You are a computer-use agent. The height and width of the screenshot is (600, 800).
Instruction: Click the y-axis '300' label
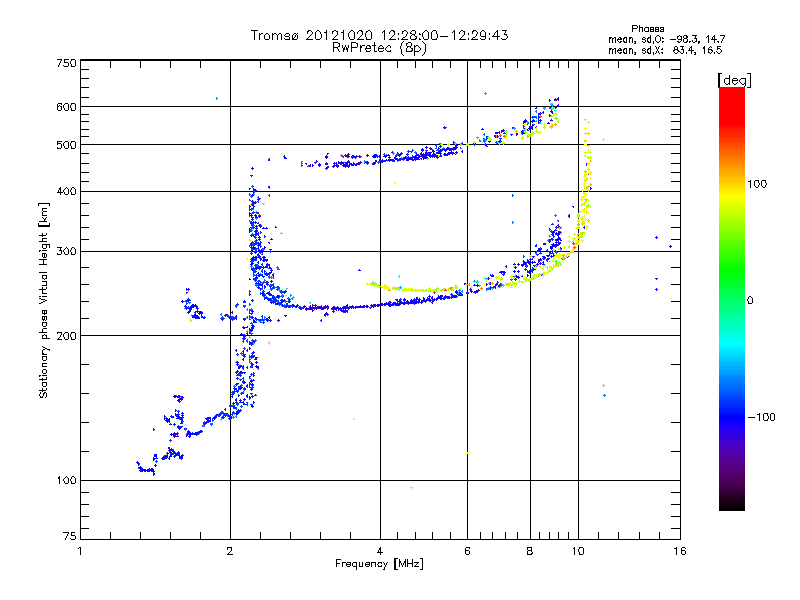click(x=66, y=251)
